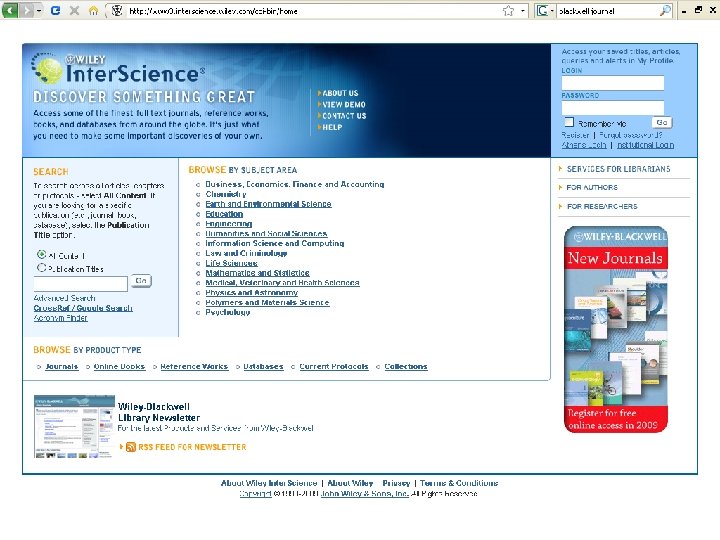
Task: Go back with the browser back arrow
Action: pos(9,10)
